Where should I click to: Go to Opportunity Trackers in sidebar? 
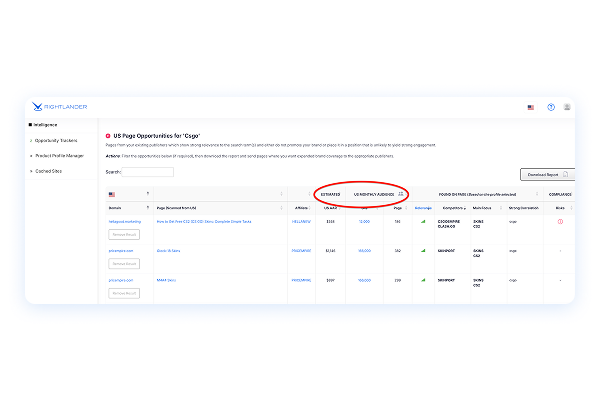coord(58,140)
